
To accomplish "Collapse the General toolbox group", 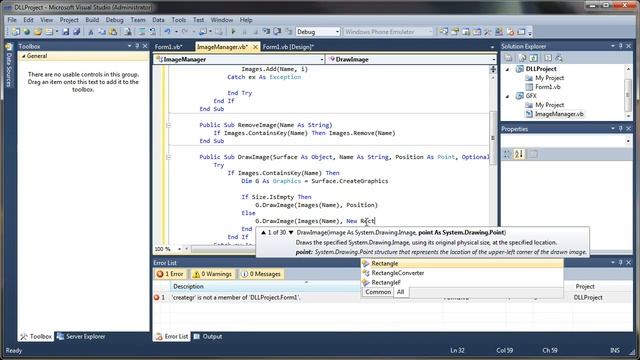I will pos(24,56).
